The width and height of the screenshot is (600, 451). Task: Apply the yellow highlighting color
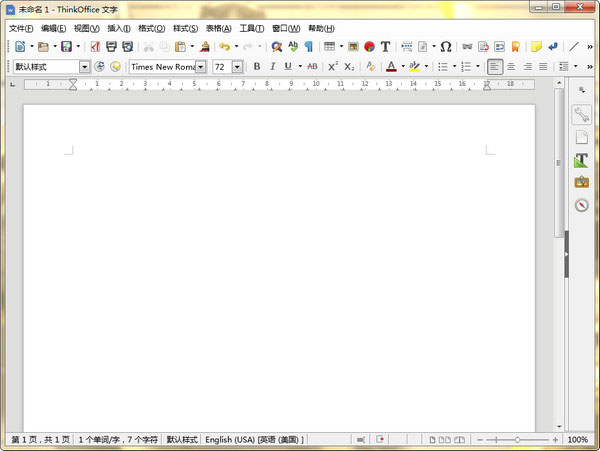click(x=414, y=67)
